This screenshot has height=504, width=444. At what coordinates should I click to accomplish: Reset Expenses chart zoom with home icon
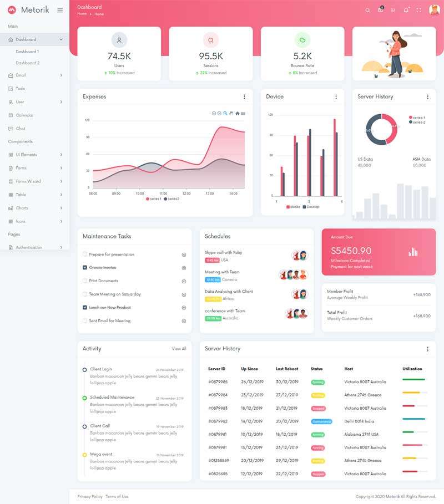pyautogui.click(x=238, y=113)
